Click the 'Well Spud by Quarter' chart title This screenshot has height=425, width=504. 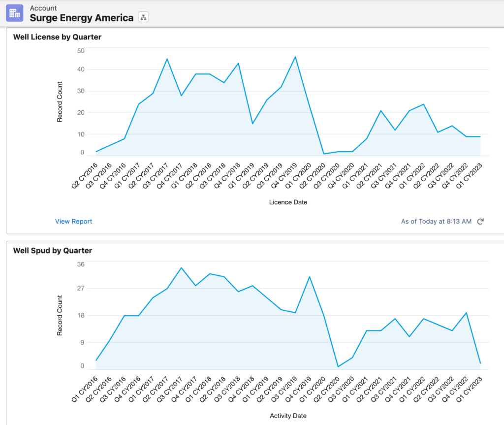tap(52, 250)
